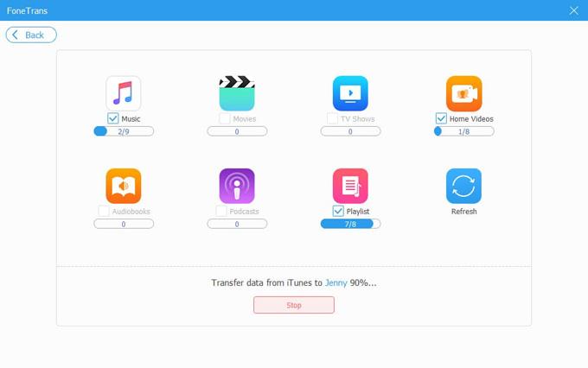
Task: Toggle the Playlist checkbox off
Action: point(338,211)
